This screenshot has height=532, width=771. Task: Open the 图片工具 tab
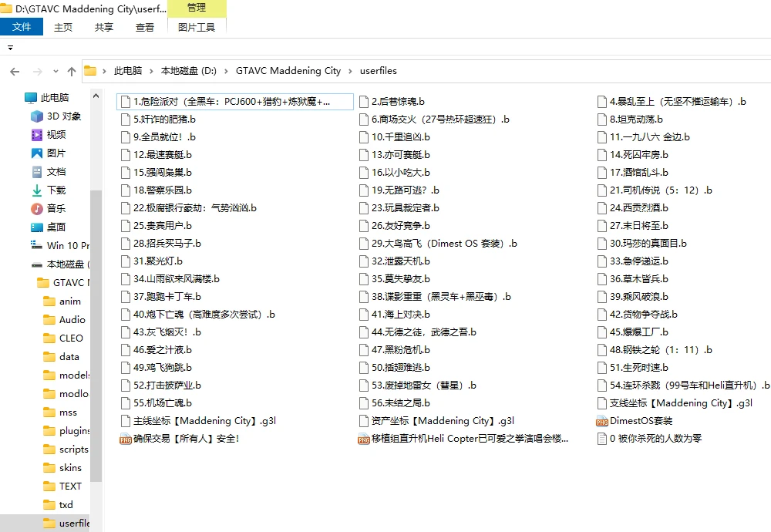[x=197, y=27]
